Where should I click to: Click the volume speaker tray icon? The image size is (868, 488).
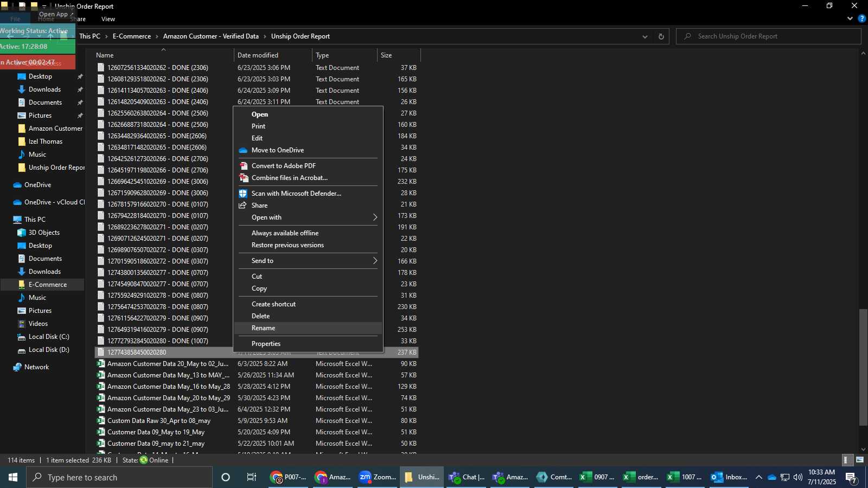(x=798, y=477)
